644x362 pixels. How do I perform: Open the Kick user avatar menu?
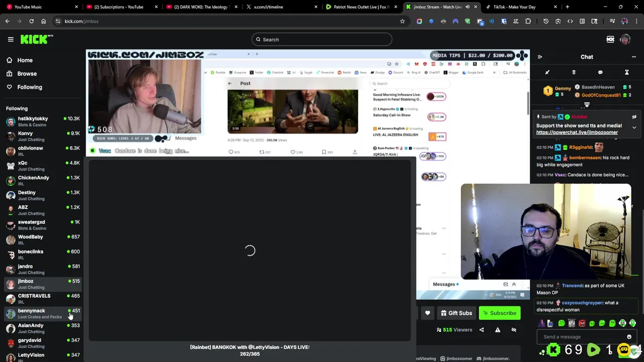(x=625, y=39)
